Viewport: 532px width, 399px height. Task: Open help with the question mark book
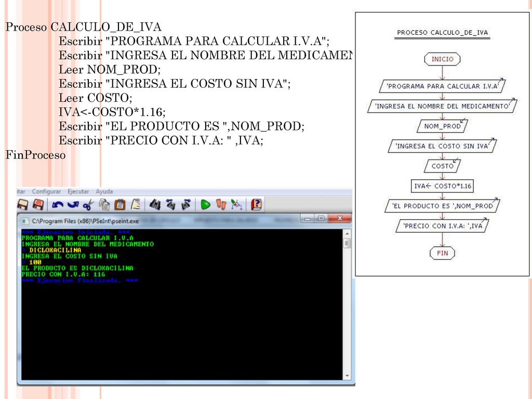[256, 205]
